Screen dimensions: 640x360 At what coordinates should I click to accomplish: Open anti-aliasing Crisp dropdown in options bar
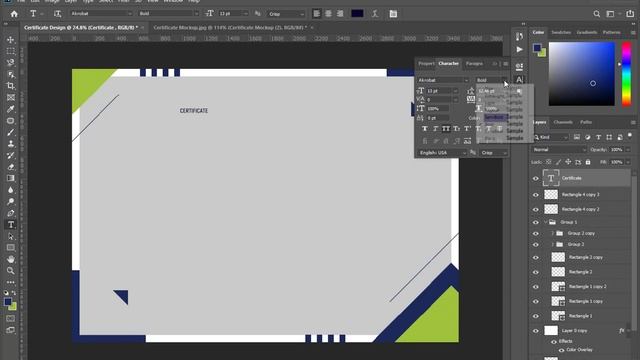287,14
